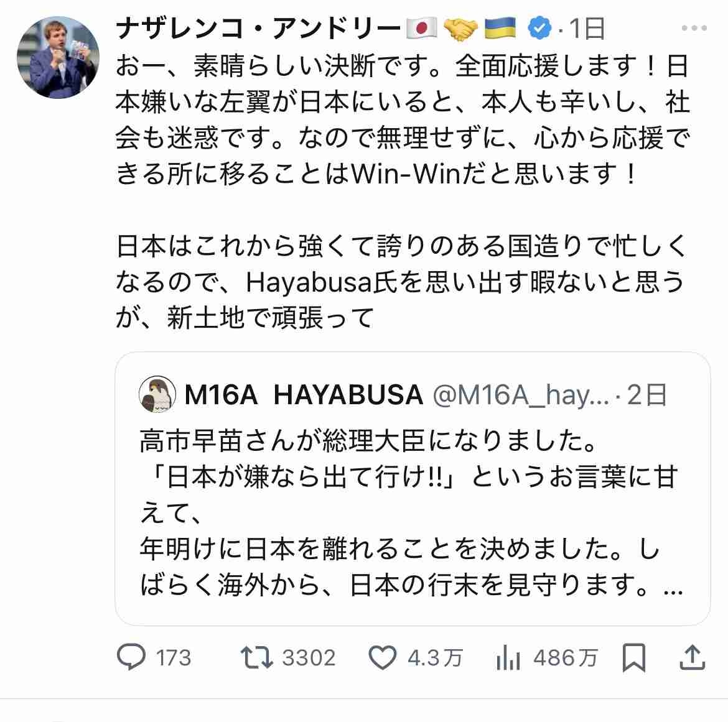Tap the Japan flag emoji in name
The width and height of the screenshot is (728, 722).
(422, 29)
